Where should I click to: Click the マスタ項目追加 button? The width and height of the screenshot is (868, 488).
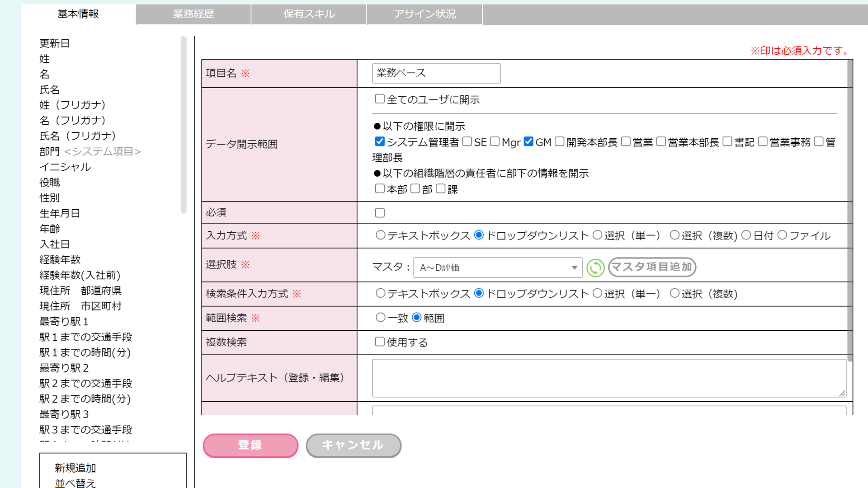coord(652,267)
